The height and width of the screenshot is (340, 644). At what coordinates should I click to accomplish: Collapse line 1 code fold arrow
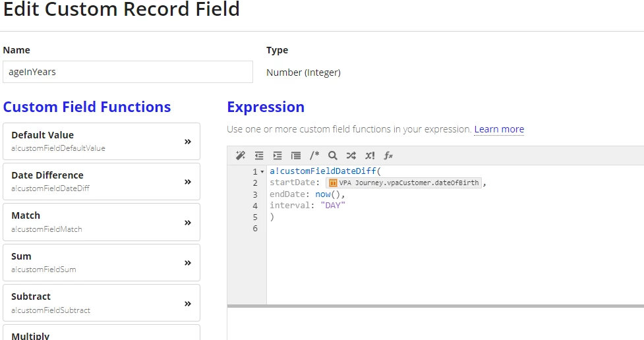262,171
